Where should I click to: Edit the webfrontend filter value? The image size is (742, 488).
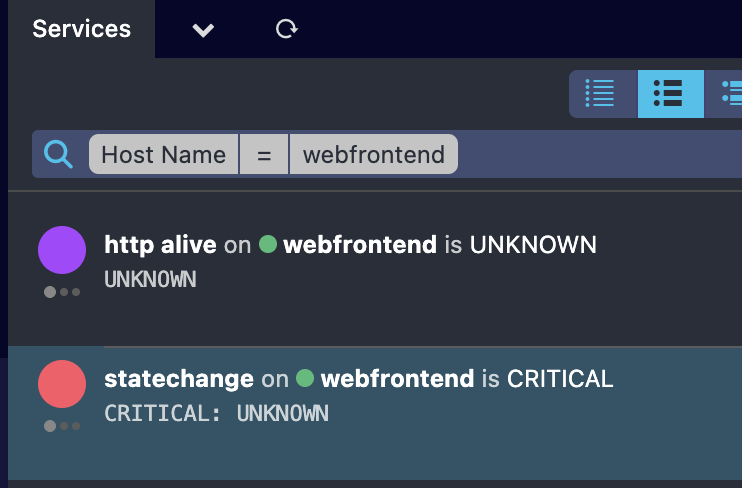click(374, 154)
